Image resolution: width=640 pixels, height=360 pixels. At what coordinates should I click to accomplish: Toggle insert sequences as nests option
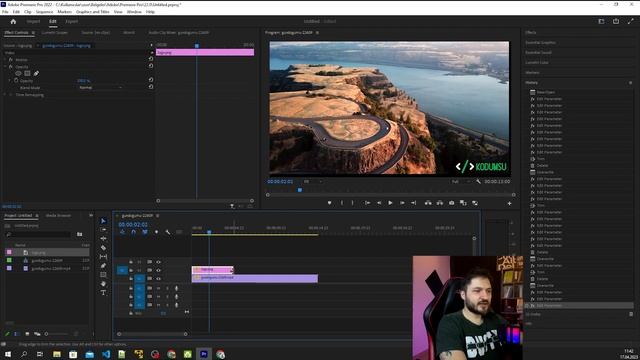coord(122,232)
